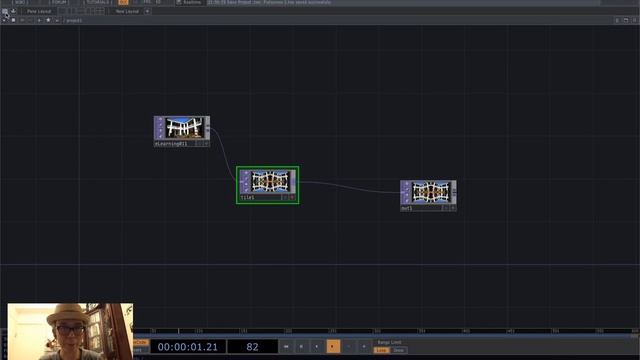Select the Once range limit option
Viewport: 640px width, 360px height.
tap(399, 350)
